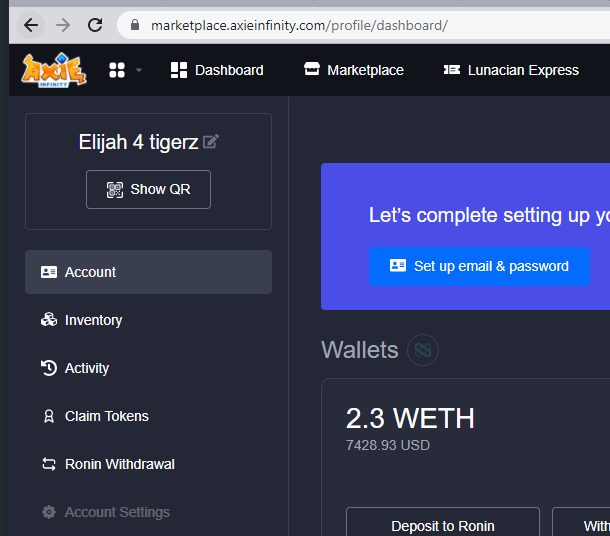Click the browser forward arrow
This screenshot has height=536, width=610.
63,26
